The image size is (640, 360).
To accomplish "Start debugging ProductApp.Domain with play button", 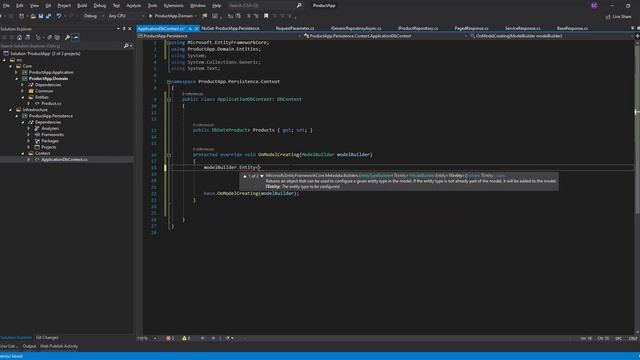I will 171,16.
